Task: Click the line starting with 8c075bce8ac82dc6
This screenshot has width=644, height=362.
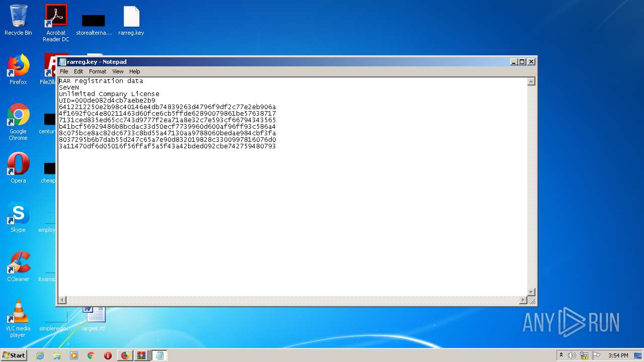Action: click(167, 133)
